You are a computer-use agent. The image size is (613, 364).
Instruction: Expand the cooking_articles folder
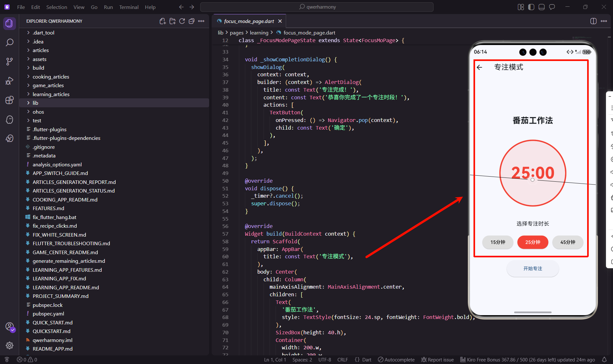click(51, 77)
